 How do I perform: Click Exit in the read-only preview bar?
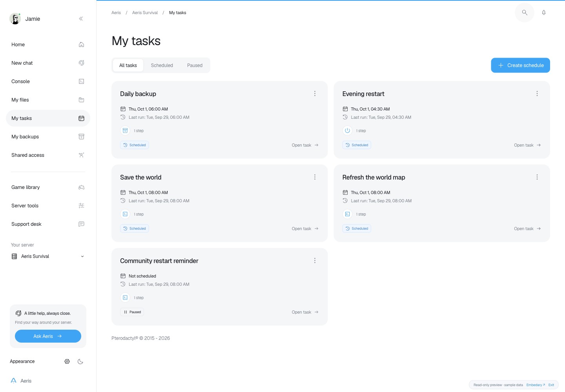(x=551, y=385)
